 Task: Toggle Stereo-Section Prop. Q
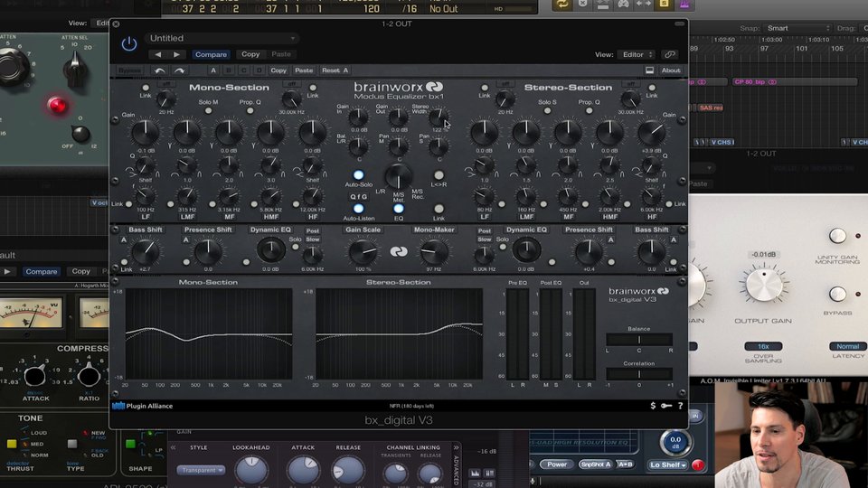(589, 111)
